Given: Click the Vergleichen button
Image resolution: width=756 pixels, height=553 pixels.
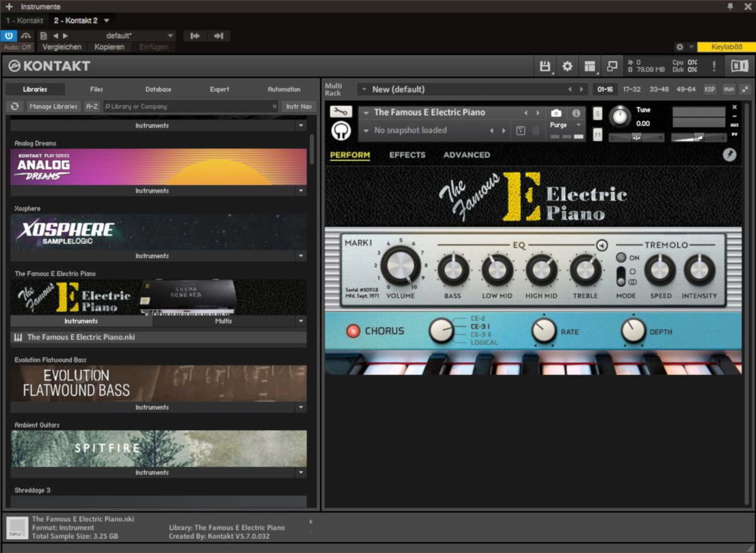Looking at the screenshot, I should tap(62, 47).
